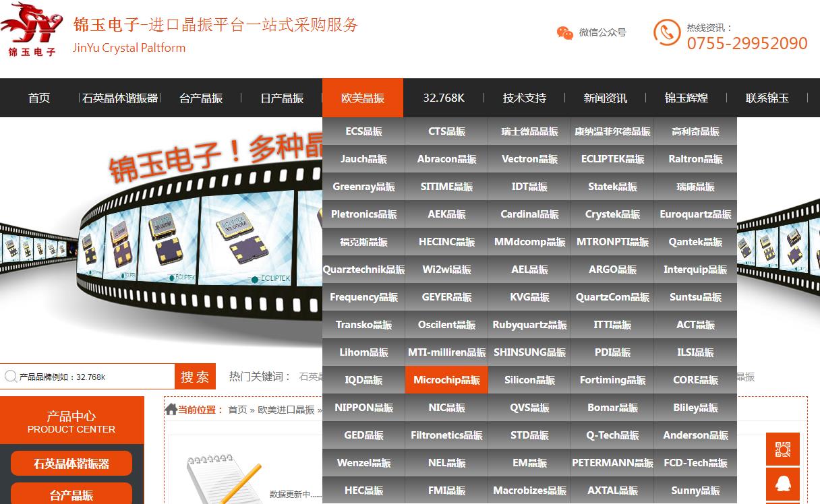Viewport: 820px width, 504px height.
Task: Open the 联系锦玉 navigation item
Action: [x=767, y=98]
